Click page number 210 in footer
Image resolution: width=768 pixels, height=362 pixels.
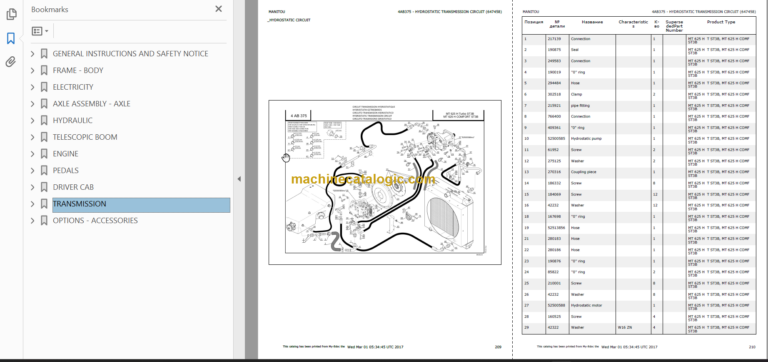tap(752, 347)
